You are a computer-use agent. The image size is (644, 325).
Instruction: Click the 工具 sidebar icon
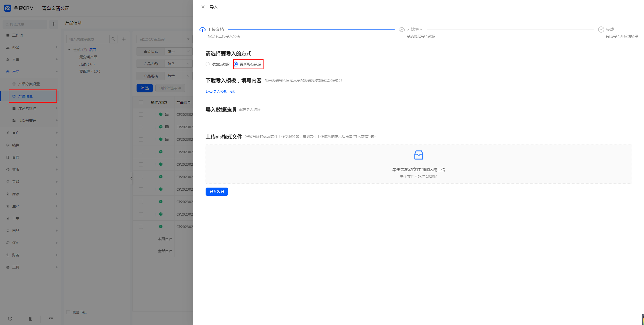[x=8, y=267]
